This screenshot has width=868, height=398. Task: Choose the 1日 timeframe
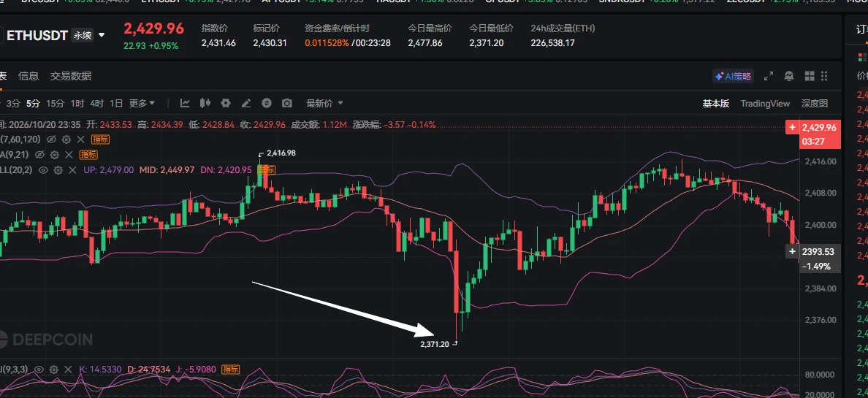(116, 103)
